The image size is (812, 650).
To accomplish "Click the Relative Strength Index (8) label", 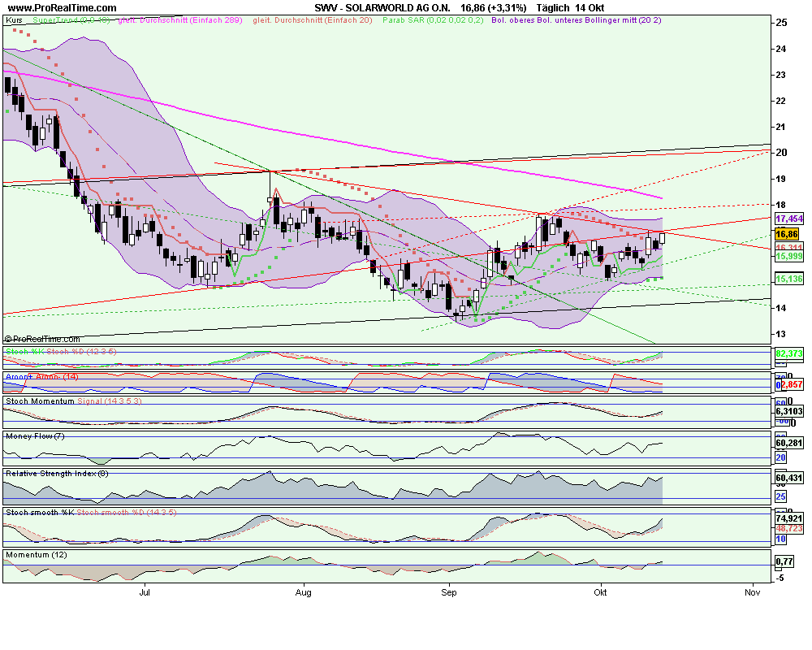I will click(x=57, y=474).
